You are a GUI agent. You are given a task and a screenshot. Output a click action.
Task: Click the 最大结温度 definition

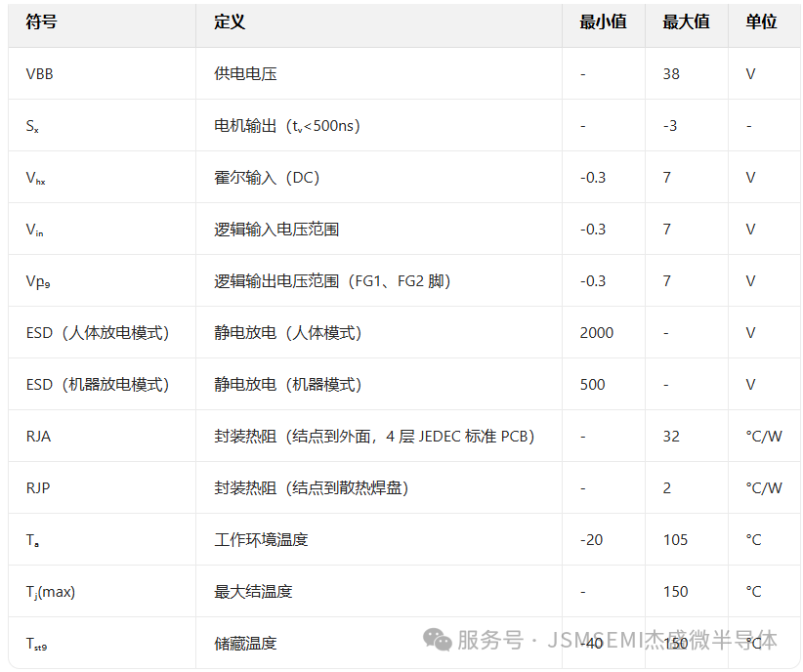coord(253,592)
